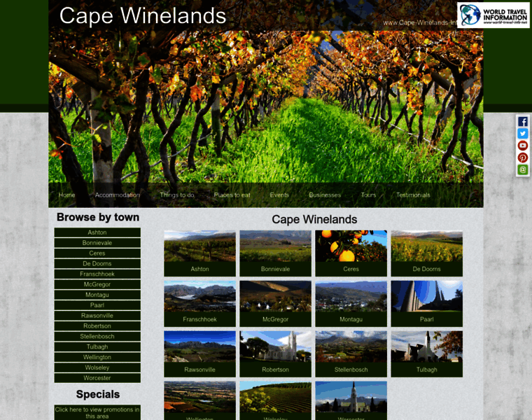Open the Tulbagh thumbnail tile
This screenshot has width=532, height=420.
pyautogui.click(x=426, y=353)
